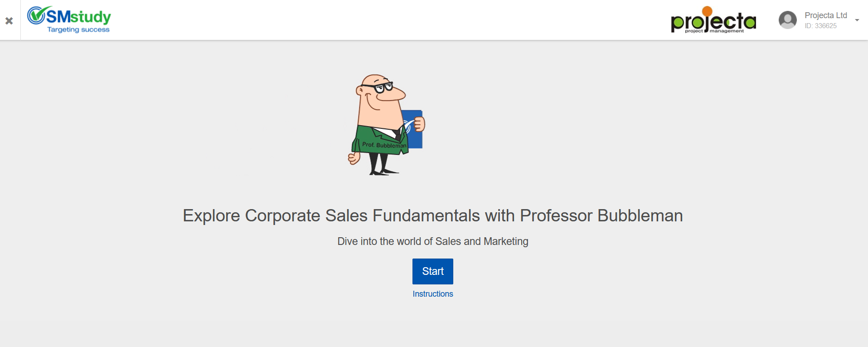Click the "Explore Corporate Sales Fundamentals" heading
This screenshot has width=868, height=347.
click(432, 215)
